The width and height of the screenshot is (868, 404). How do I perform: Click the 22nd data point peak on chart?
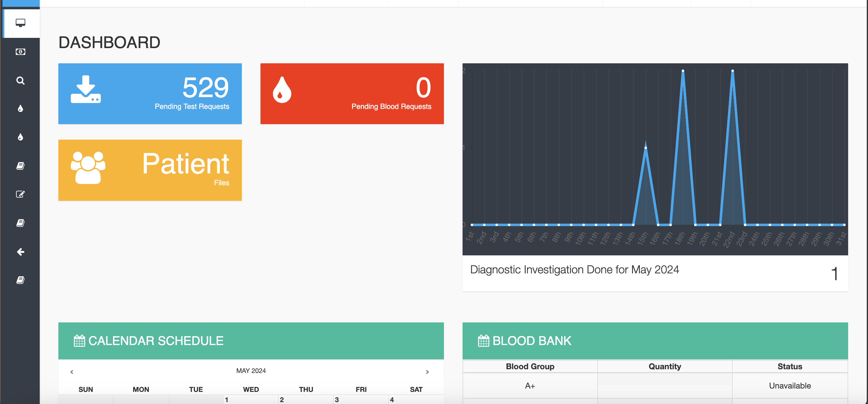click(733, 71)
